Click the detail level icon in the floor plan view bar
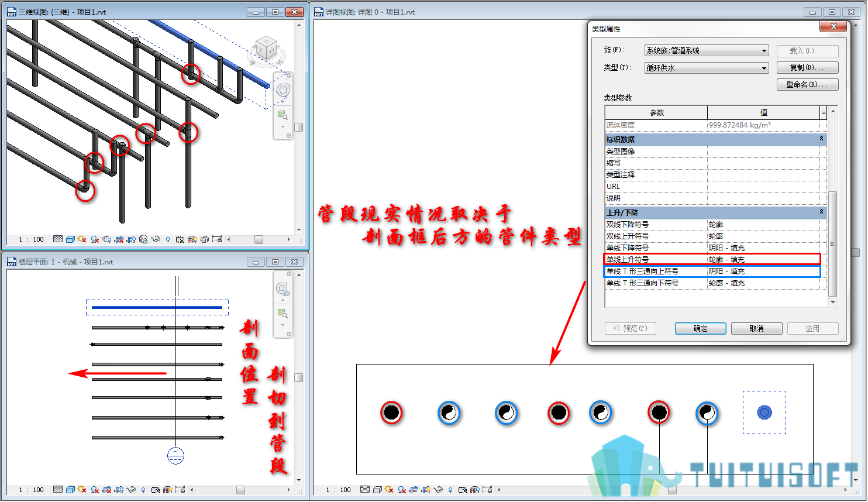Screen dimensions: 868x502 pos(58,490)
